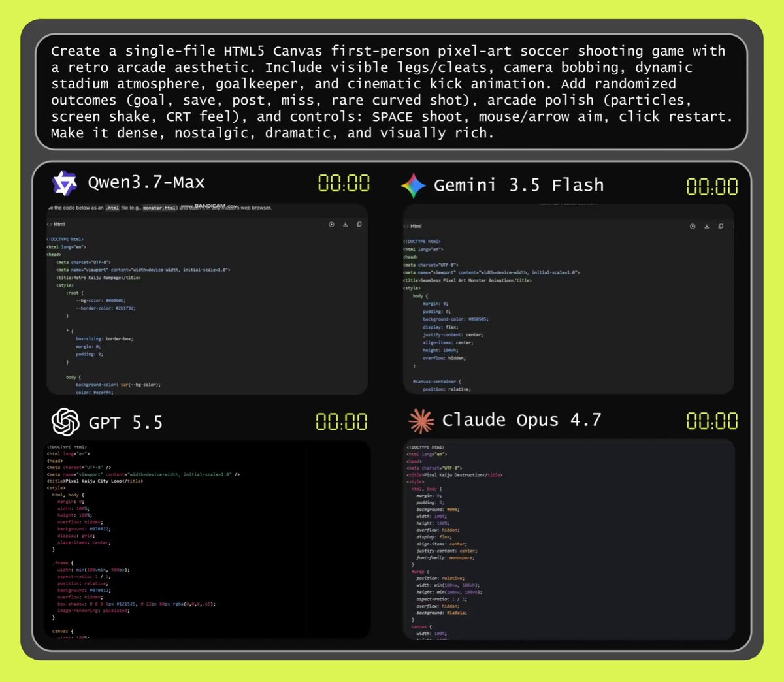Click the OpenAI GPT logo

click(x=65, y=422)
